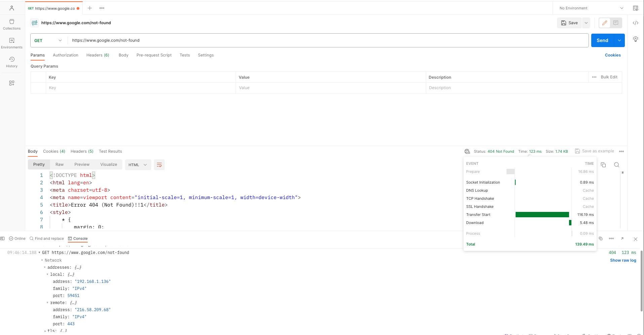Open query params three-dot options
Image resolution: width=644 pixels, height=335 pixels.
594,77
